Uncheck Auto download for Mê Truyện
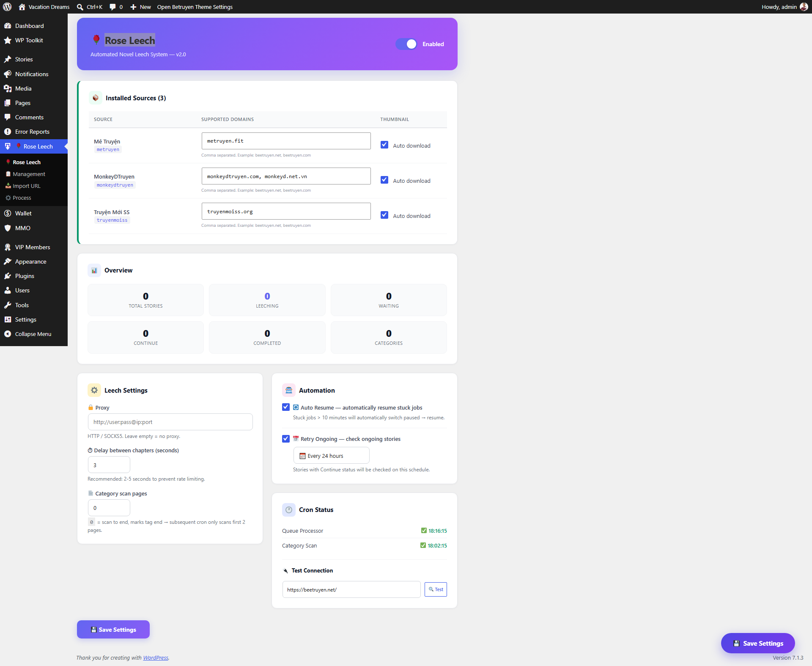 384,145
